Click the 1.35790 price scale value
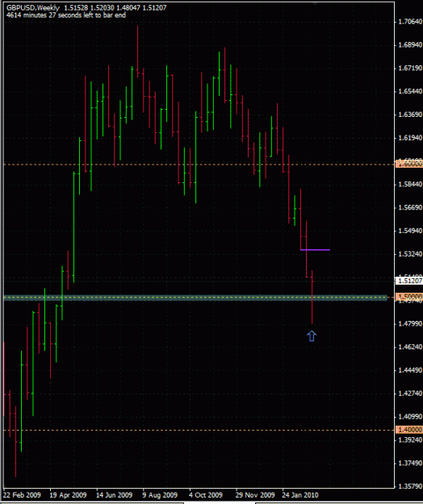This screenshot has height=504, width=423. (410, 486)
